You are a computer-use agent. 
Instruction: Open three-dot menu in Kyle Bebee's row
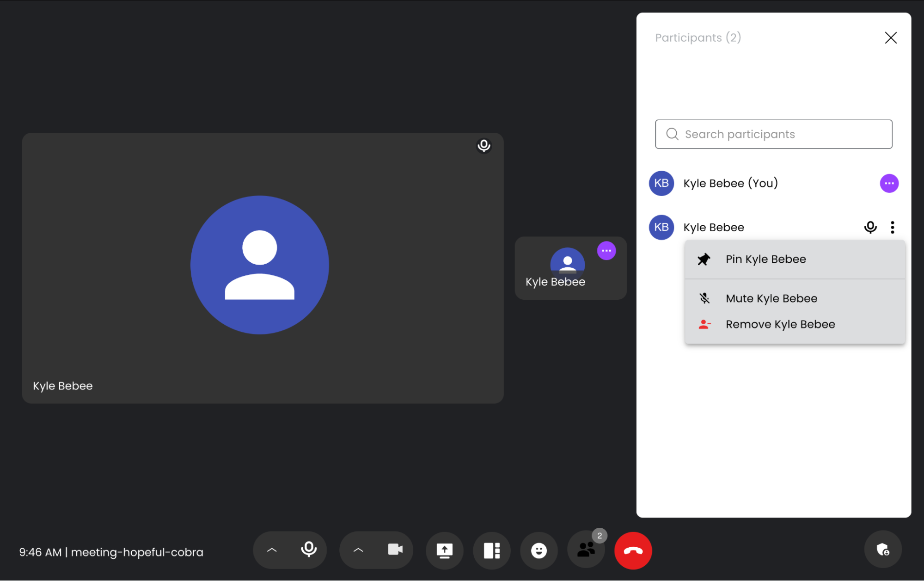click(x=893, y=227)
